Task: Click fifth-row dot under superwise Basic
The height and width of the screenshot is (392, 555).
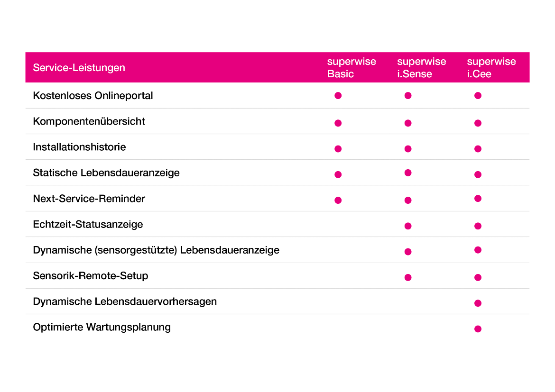Action: (x=338, y=200)
